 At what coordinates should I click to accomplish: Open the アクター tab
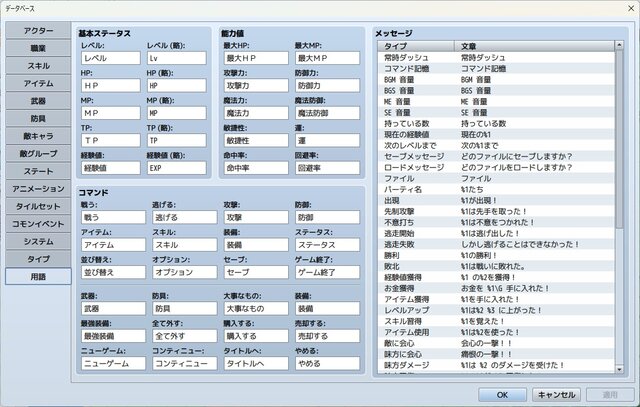(38, 31)
